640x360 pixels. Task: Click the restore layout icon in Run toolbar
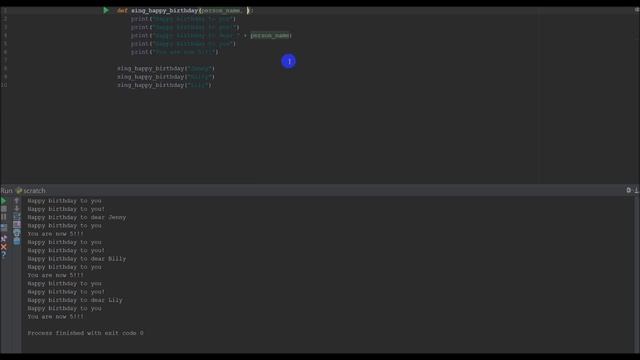tap(4, 227)
